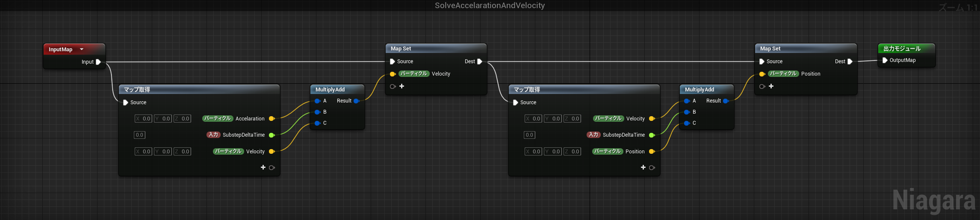The width and height of the screenshot is (980, 220).
Task: Edit Accelaration default Z value field
Action: tap(182, 119)
